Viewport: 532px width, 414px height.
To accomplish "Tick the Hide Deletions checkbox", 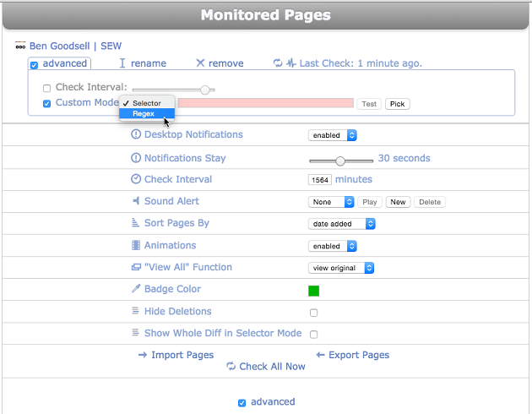I will (313, 313).
